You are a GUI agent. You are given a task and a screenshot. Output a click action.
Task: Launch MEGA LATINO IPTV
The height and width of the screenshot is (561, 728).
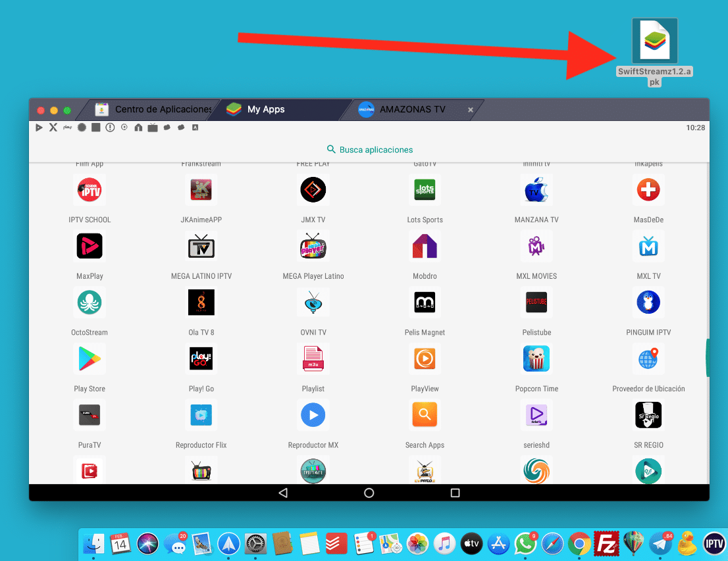pos(201,246)
